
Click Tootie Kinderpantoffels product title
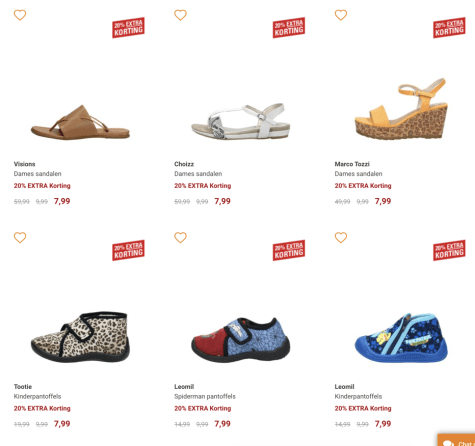coord(37,396)
